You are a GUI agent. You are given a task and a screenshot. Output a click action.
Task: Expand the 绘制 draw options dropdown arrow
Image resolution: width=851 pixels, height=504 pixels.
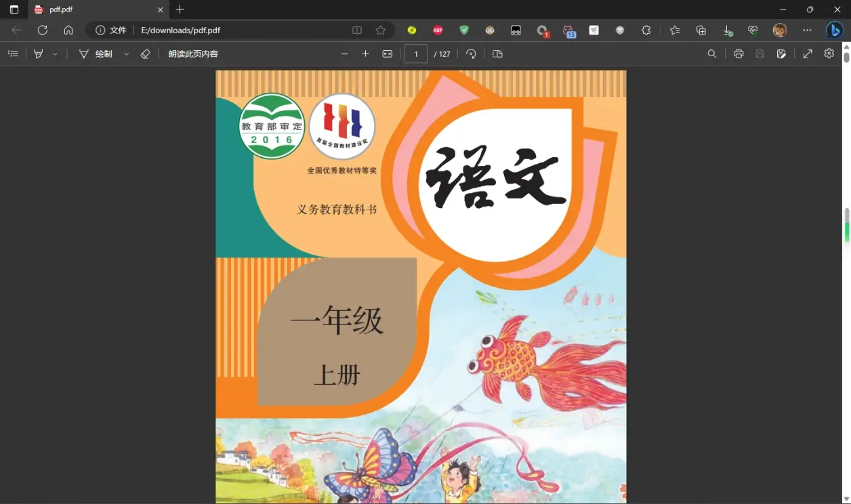point(126,54)
